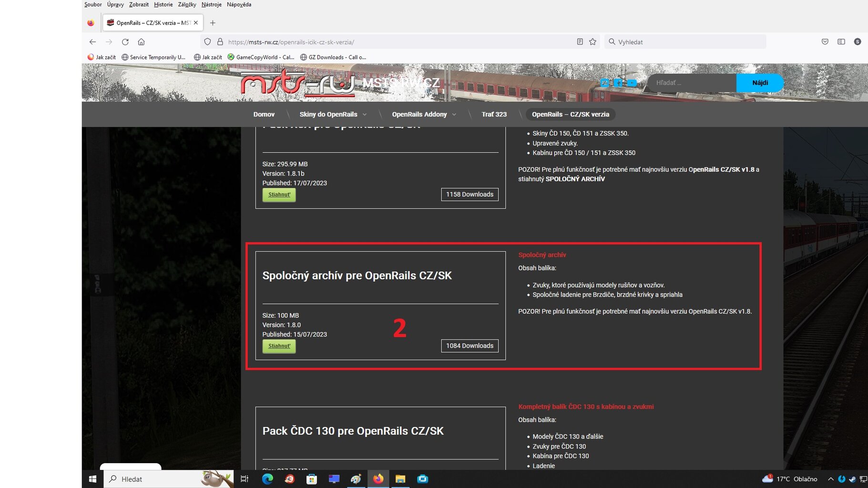Open the site's Facebook social icon
Image resolution: width=868 pixels, height=488 pixels.
tap(618, 83)
